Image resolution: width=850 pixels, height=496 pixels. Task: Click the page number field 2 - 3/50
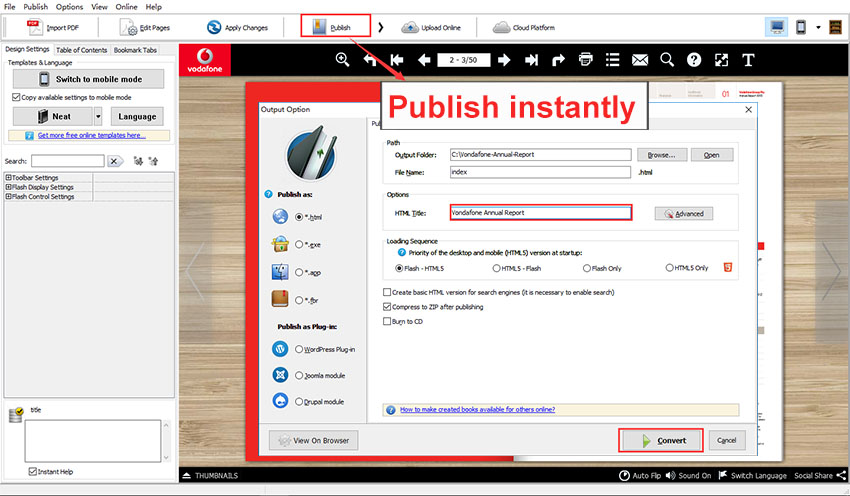463,60
